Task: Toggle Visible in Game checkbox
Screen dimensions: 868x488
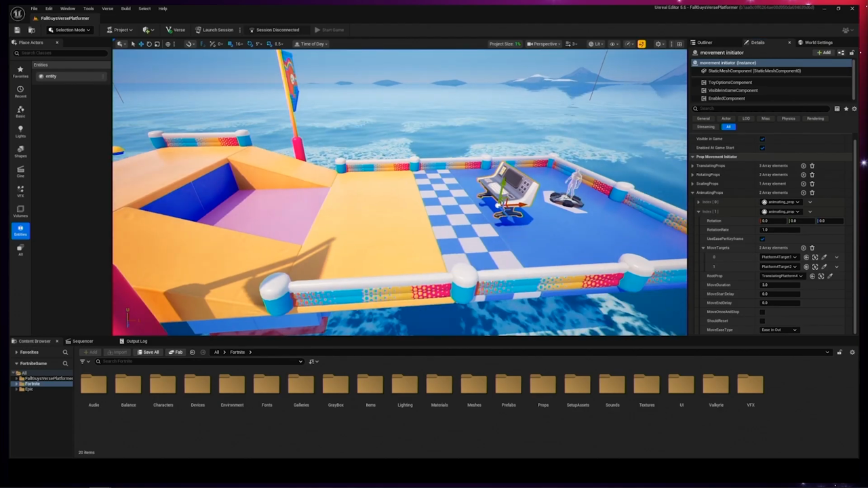Action: click(762, 139)
